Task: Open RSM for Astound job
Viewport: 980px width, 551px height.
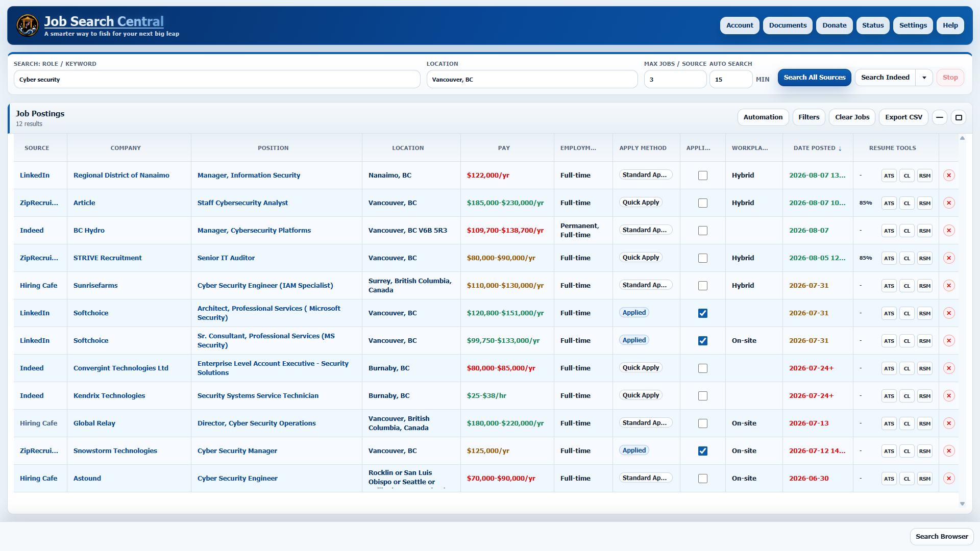Action: tap(925, 479)
